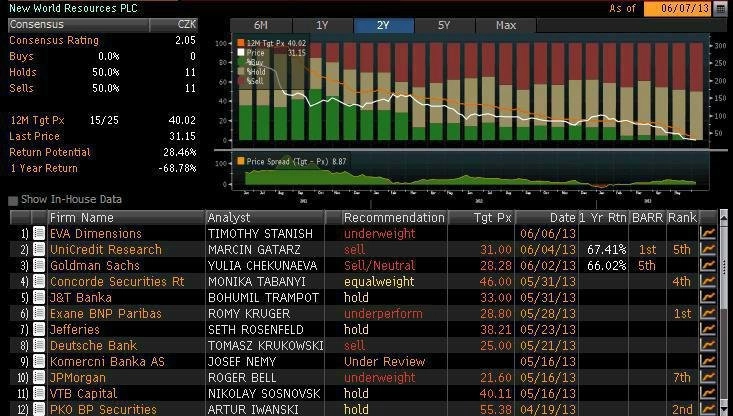Sort table by Rank column header

pos(683,217)
